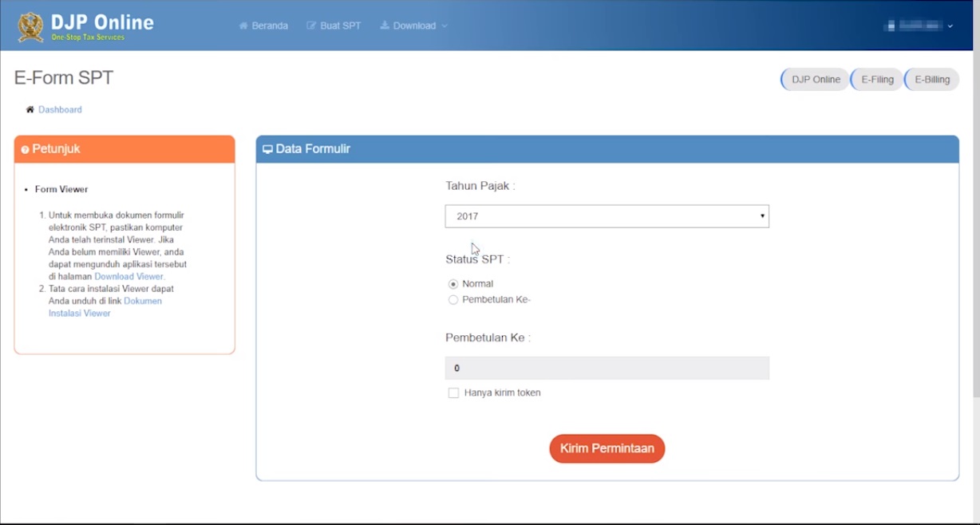Click the Beranda home icon in navbar

[244, 25]
